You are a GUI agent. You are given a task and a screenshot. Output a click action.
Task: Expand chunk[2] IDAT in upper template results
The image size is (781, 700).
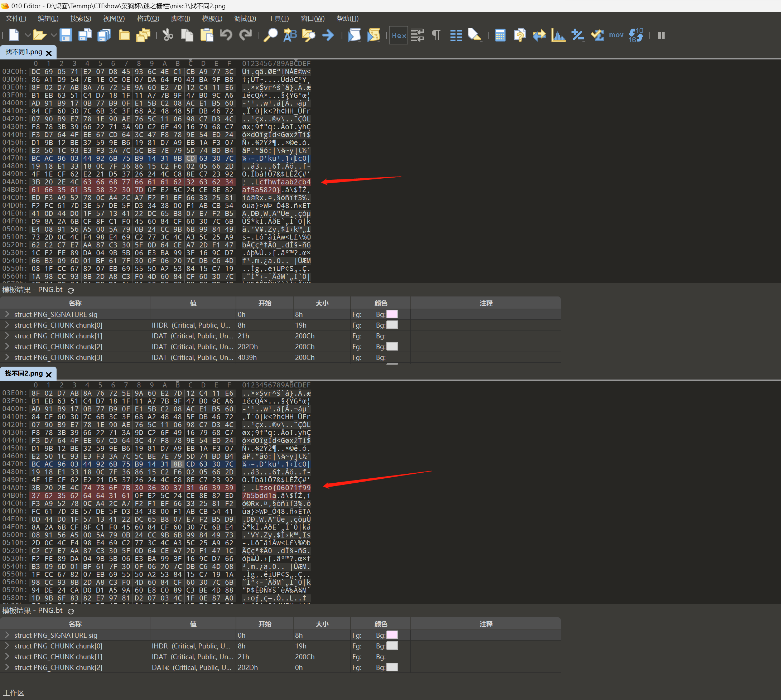pyautogui.click(x=6, y=346)
